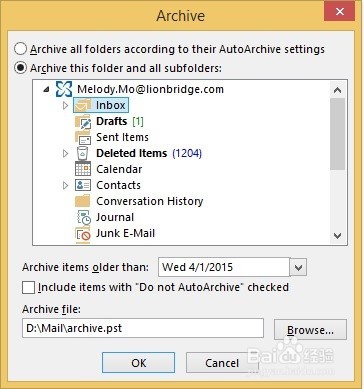Select the Calendar folder label
364x389 pixels.
tap(119, 169)
